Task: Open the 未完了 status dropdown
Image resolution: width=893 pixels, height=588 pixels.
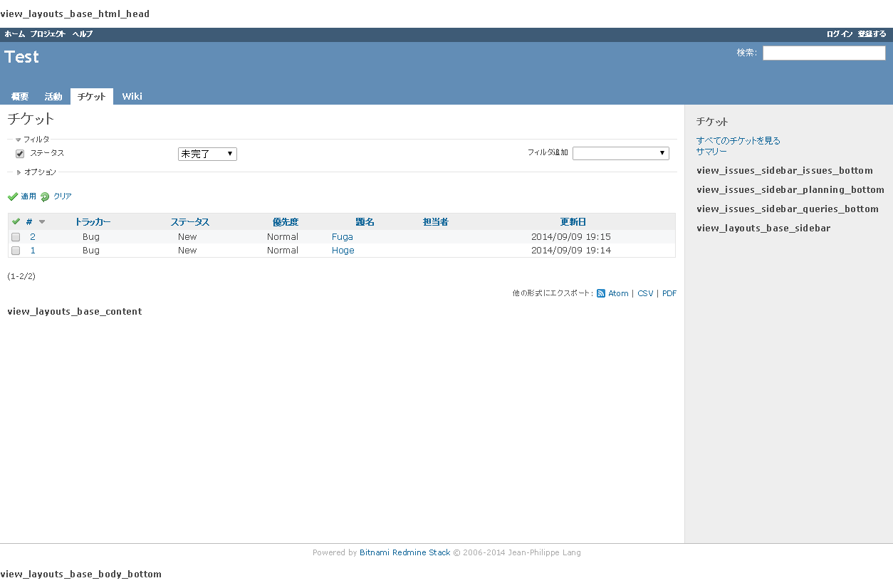Action: point(207,154)
